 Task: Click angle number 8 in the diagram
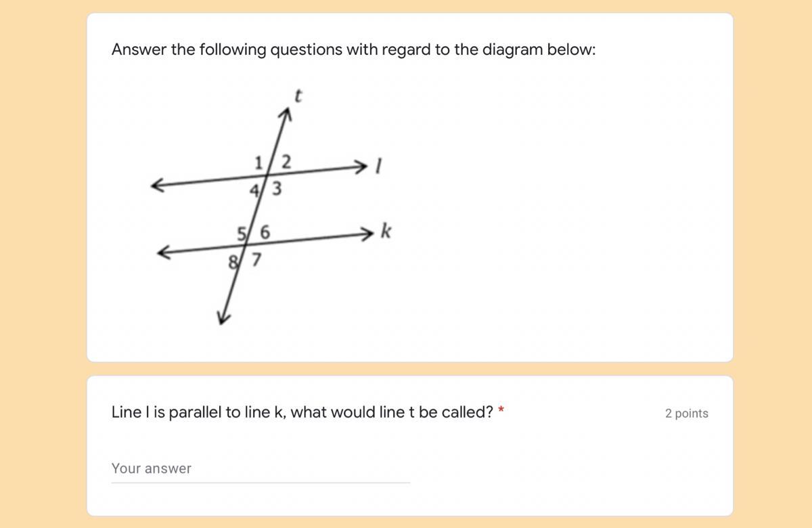233,261
